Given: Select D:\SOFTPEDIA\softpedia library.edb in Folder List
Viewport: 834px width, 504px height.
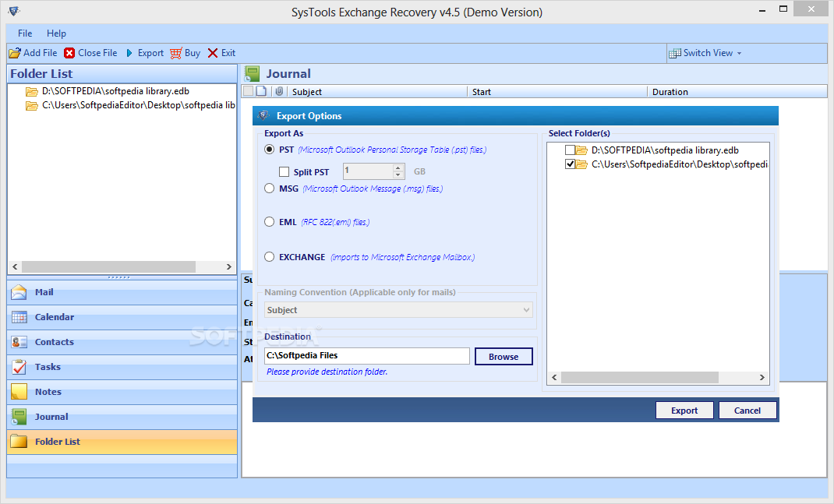Looking at the screenshot, I should click(x=115, y=91).
